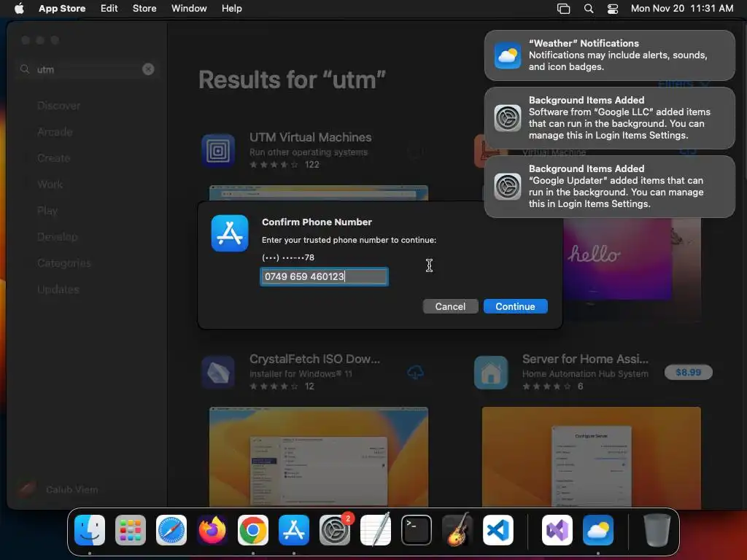Click the search magnifier icon in sidebar

pos(25,69)
